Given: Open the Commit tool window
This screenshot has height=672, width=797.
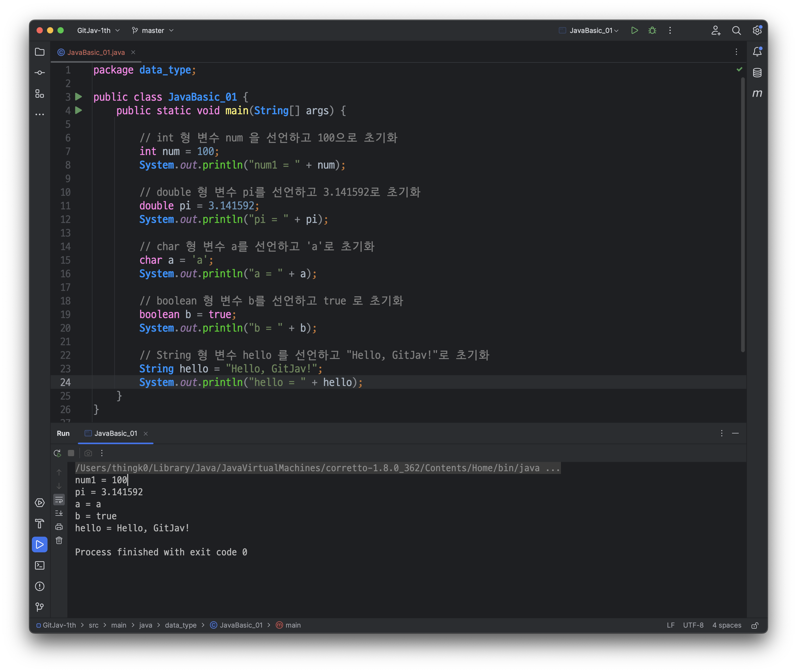Looking at the screenshot, I should (x=40, y=72).
